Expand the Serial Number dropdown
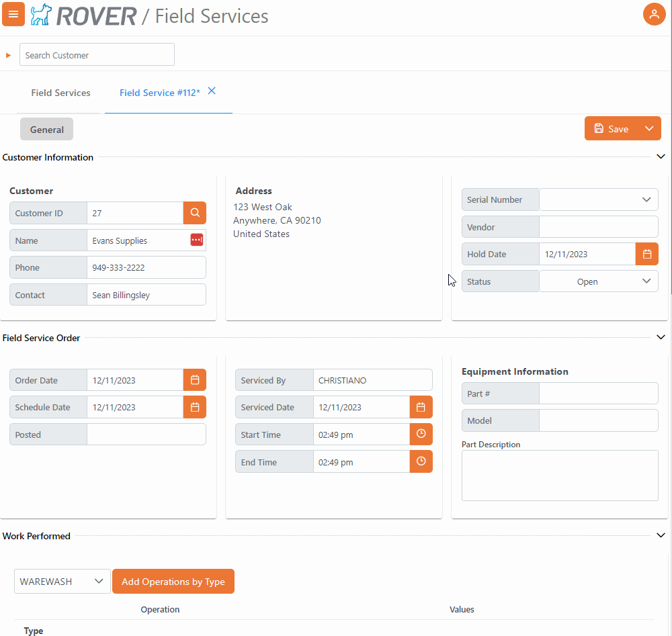This screenshot has width=672, height=636. tap(646, 199)
